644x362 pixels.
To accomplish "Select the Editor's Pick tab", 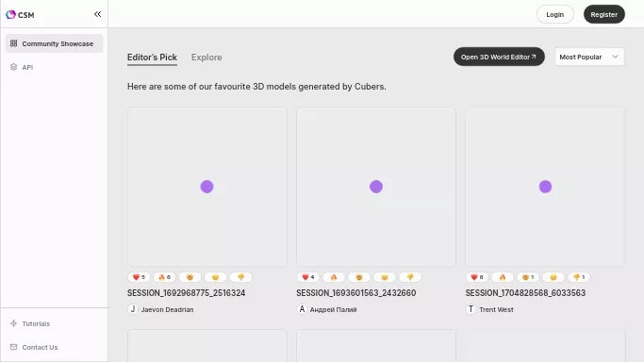I will [152, 58].
